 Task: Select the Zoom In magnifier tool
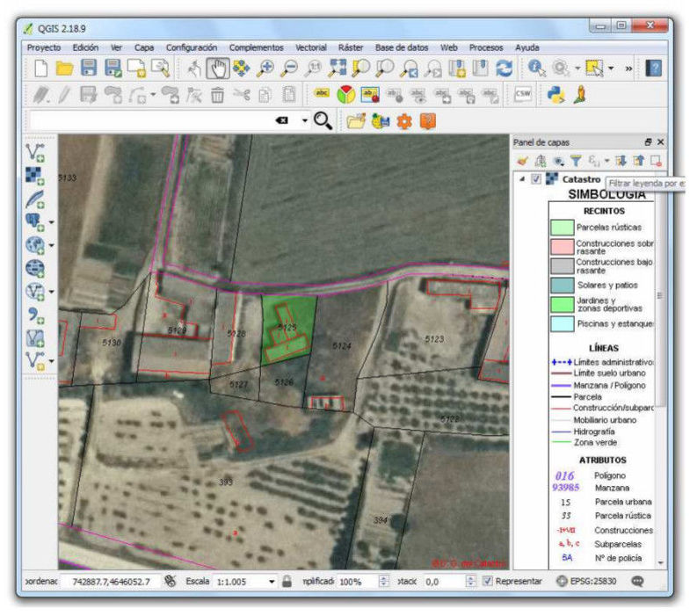point(265,69)
